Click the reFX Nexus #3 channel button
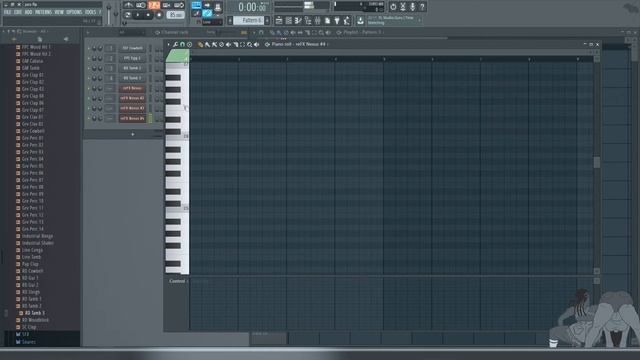This screenshot has width=640, height=360. click(133, 109)
